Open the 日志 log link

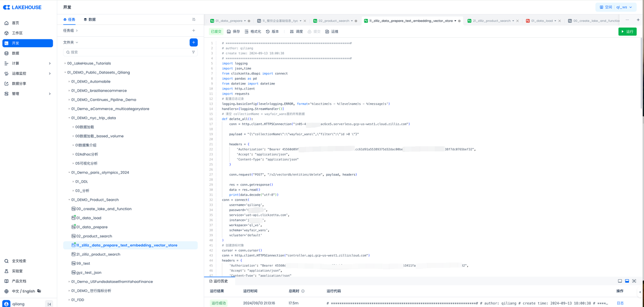[x=620, y=303]
